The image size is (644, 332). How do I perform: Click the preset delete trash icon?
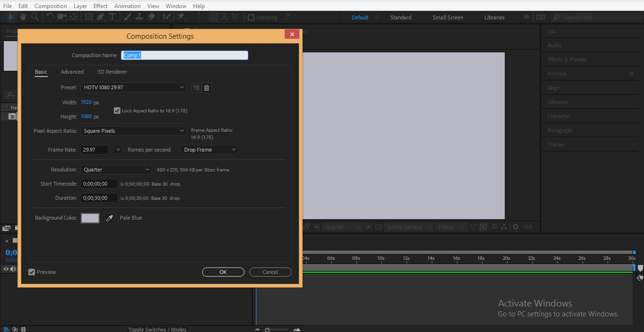pos(206,87)
